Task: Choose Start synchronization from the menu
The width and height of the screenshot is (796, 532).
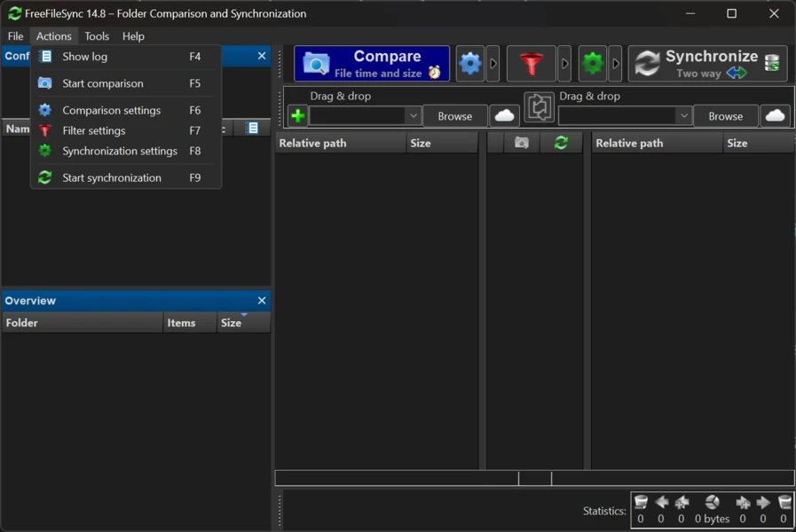Action: pos(126,177)
